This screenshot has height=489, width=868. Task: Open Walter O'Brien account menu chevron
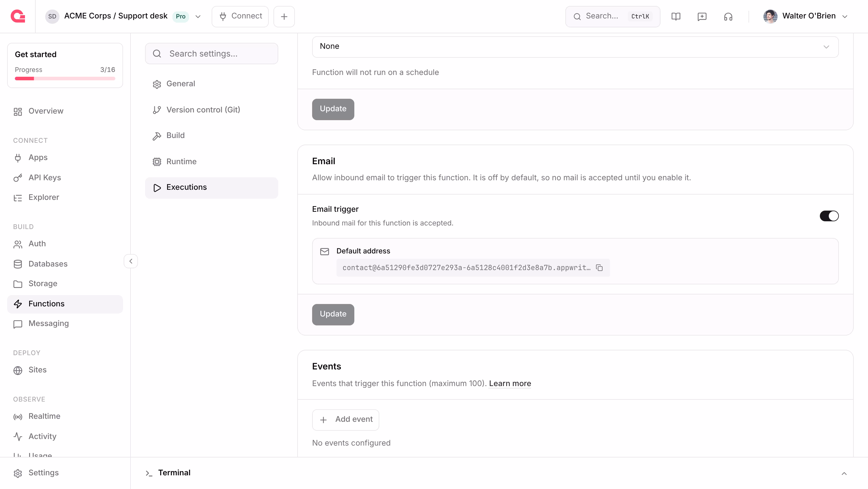(x=845, y=17)
